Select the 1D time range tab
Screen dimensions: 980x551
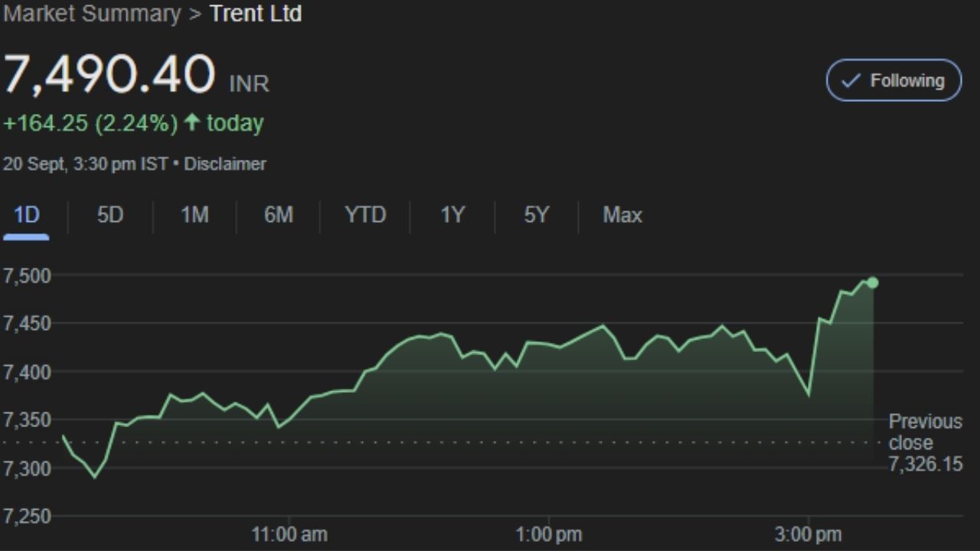click(27, 215)
